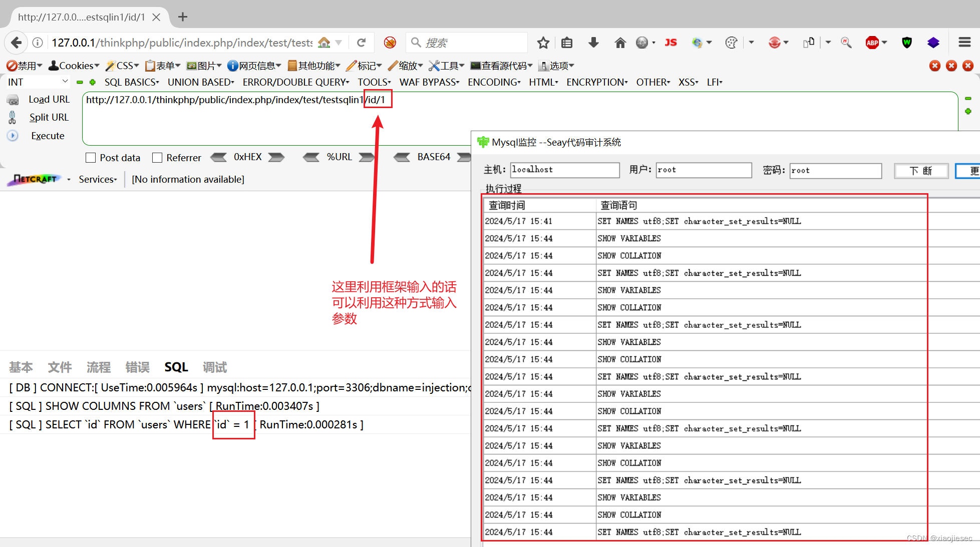Open the SQL BASICS menu
The image size is (980, 547).
[131, 82]
